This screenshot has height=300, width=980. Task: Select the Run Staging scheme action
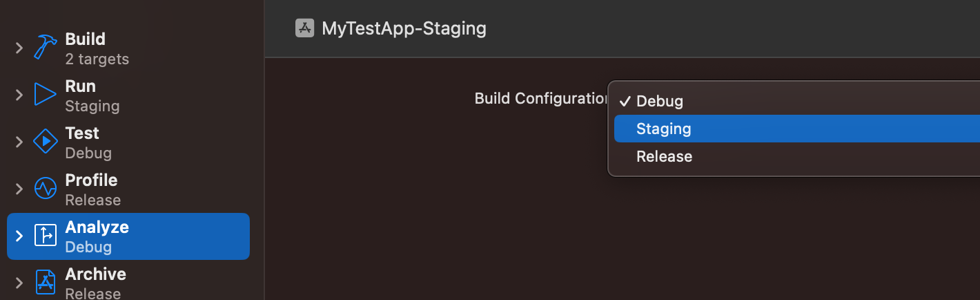pos(92,95)
